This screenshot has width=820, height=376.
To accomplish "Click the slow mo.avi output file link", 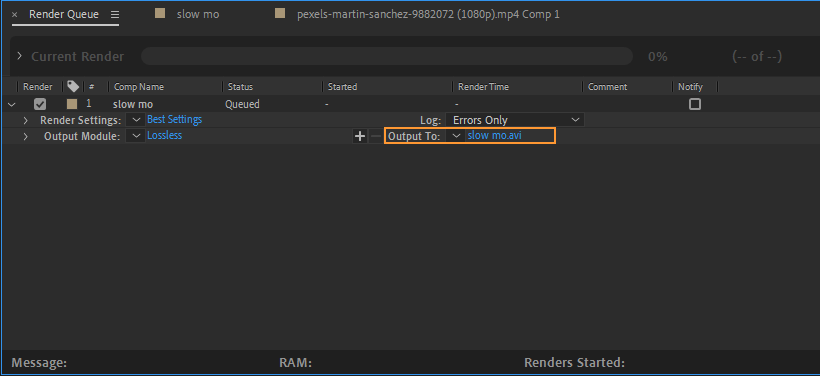I will [x=494, y=135].
